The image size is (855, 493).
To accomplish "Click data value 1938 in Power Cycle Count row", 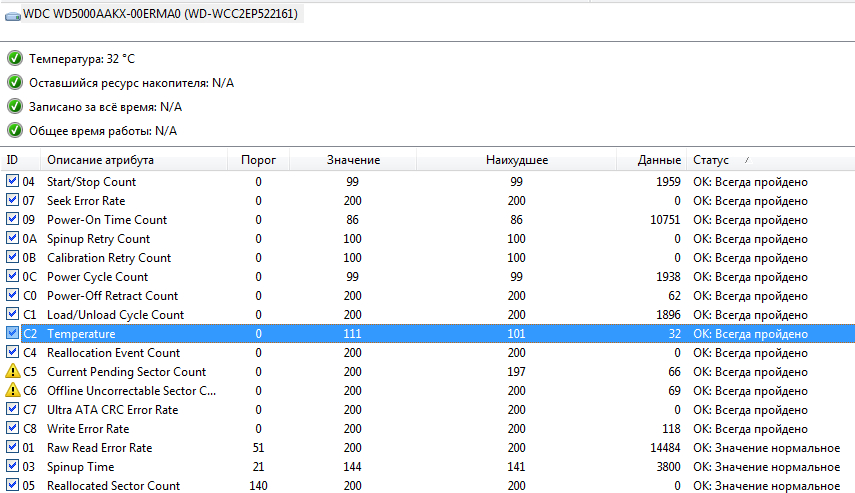I will click(668, 276).
